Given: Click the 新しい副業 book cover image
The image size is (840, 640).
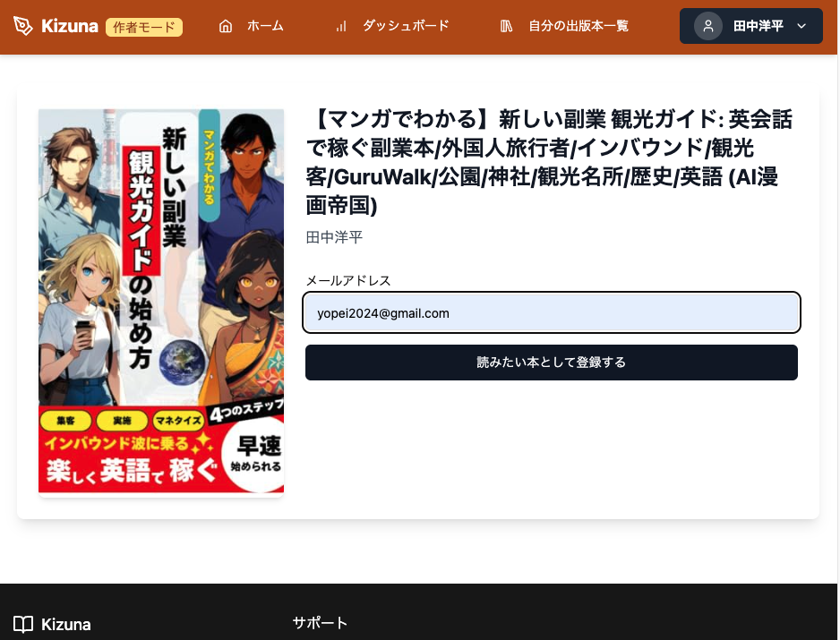Looking at the screenshot, I should (x=161, y=302).
